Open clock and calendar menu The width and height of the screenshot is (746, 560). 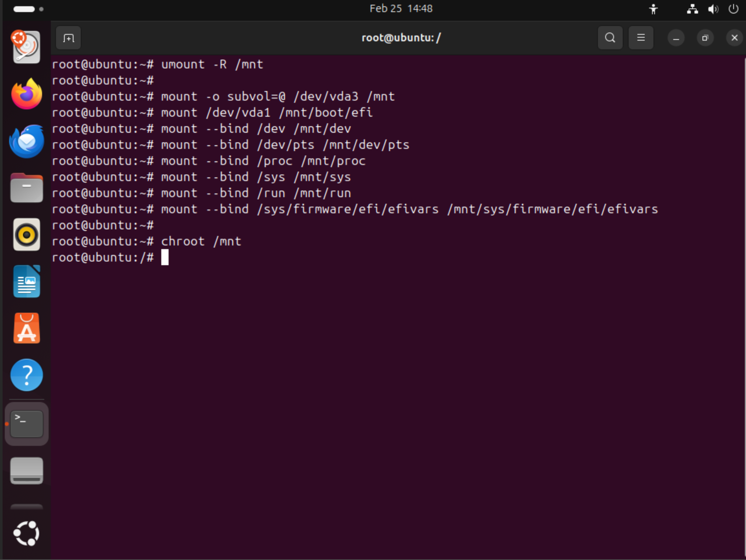click(401, 8)
